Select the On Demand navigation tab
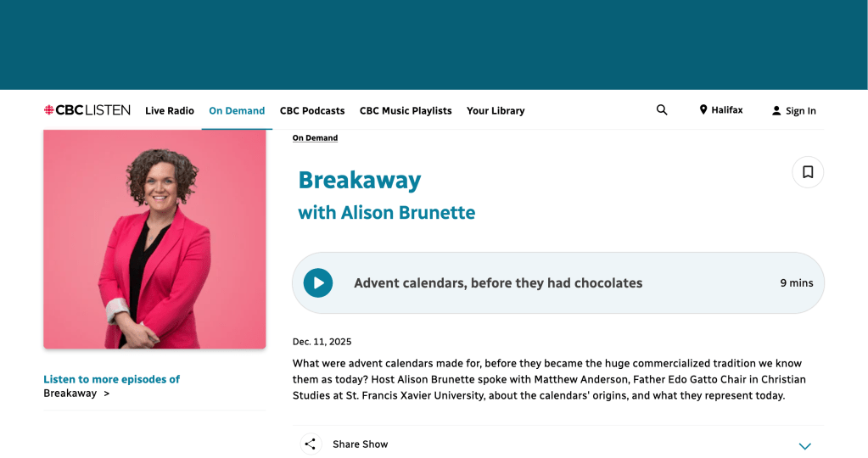This screenshot has width=868, height=458. click(237, 111)
